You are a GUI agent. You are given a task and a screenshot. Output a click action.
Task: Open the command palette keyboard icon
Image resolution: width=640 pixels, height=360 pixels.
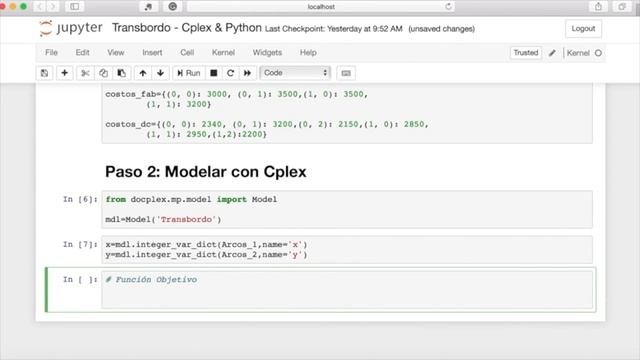point(346,73)
